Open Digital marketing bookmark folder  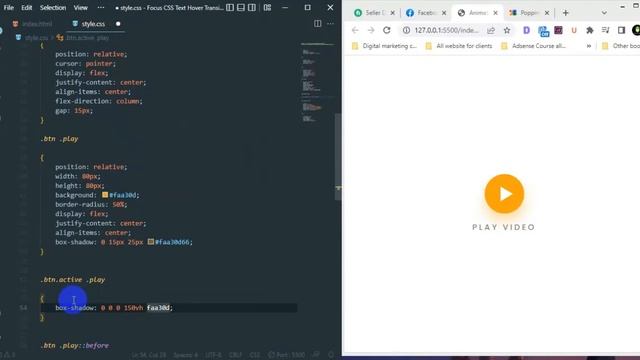(x=384, y=46)
